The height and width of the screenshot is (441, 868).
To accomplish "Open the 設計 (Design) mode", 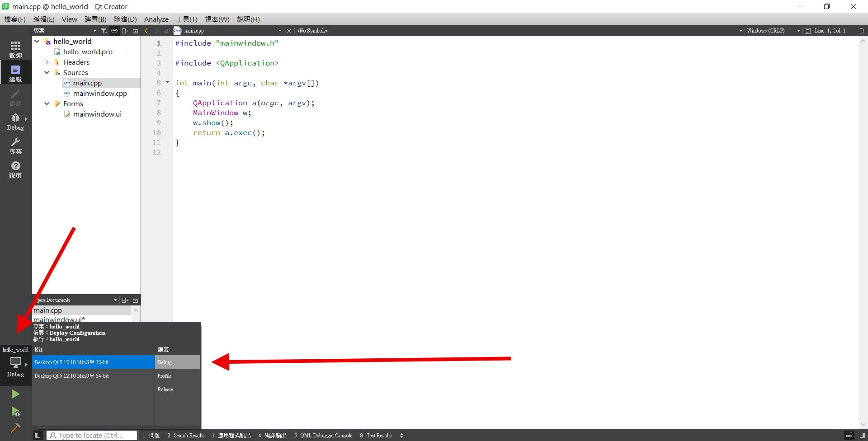I will [x=15, y=97].
